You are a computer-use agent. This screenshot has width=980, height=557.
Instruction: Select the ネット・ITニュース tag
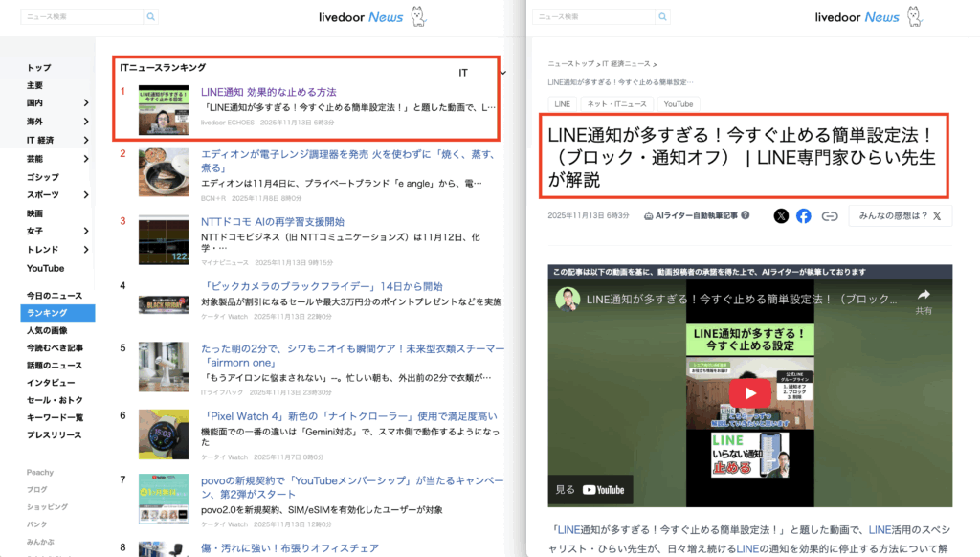(617, 103)
